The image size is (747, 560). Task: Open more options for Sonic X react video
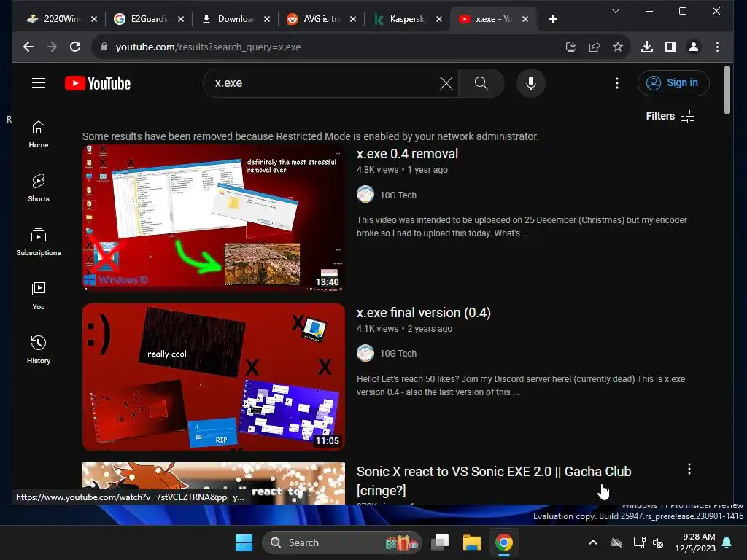click(689, 469)
